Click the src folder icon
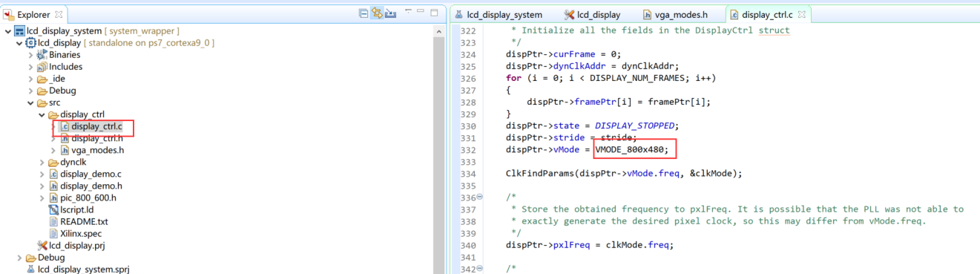The height and width of the screenshot is (274, 980). pyautogui.click(x=42, y=102)
